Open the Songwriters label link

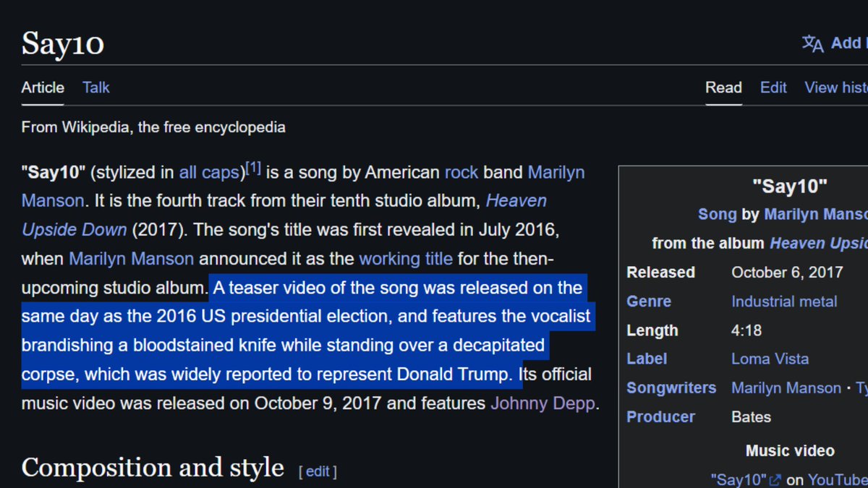pyautogui.click(x=671, y=388)
